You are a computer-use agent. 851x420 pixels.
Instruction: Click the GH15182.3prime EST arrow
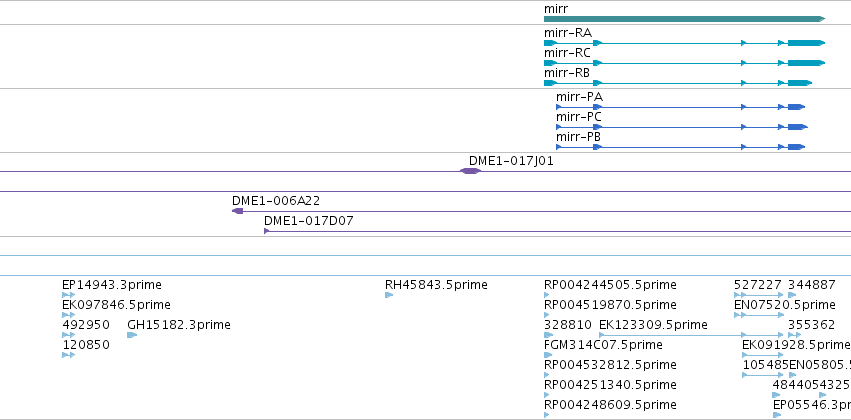[132, 335]
